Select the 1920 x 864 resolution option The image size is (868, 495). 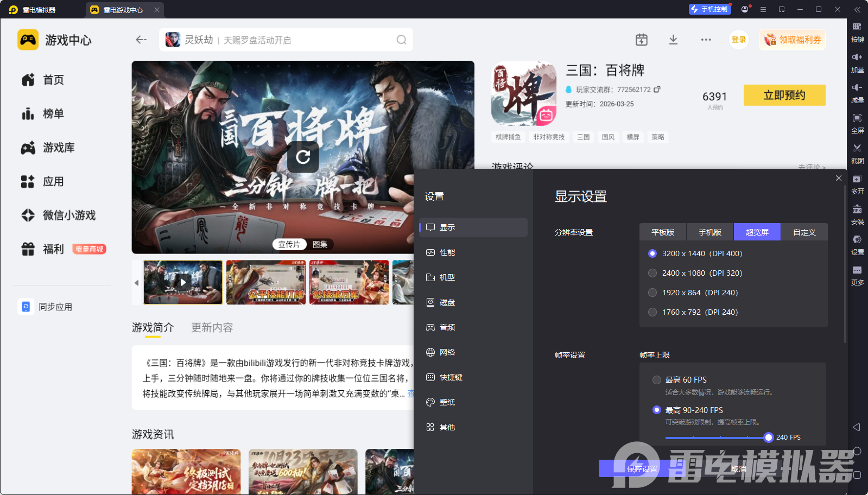[652, 293]
